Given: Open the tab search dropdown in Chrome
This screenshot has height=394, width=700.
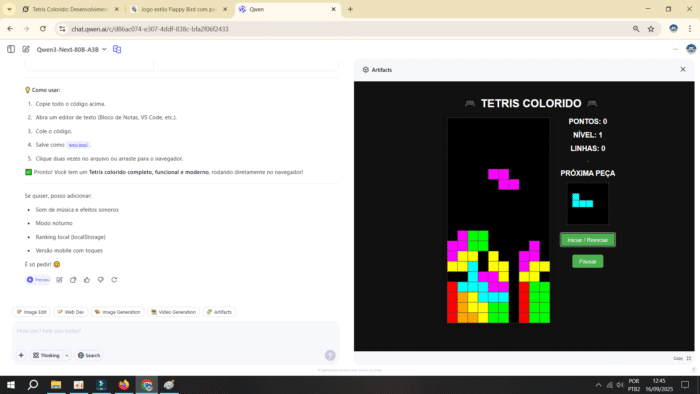Looking at the screenshot, I should point(9,9).
